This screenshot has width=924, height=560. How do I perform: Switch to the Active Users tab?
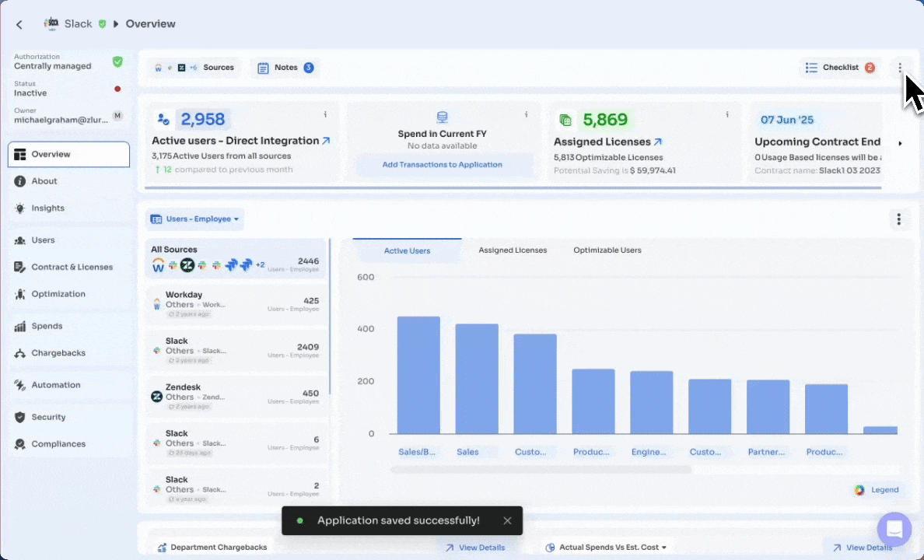coord(408,250)
